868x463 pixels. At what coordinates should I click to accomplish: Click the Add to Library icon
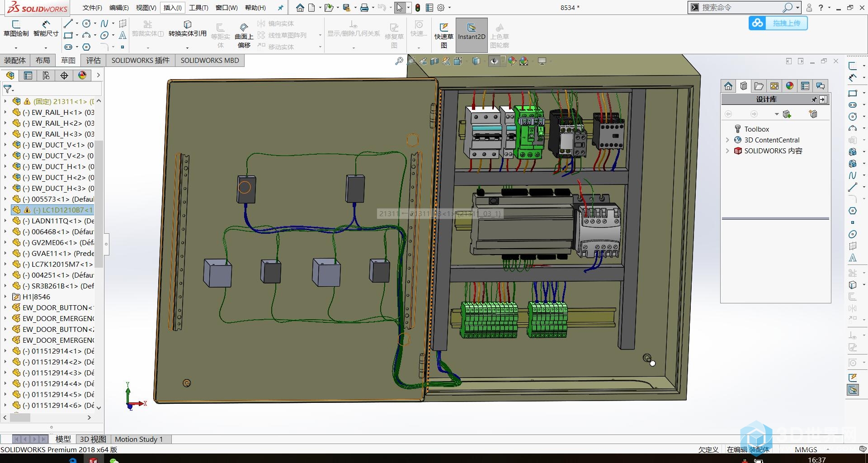pos(787,114)
